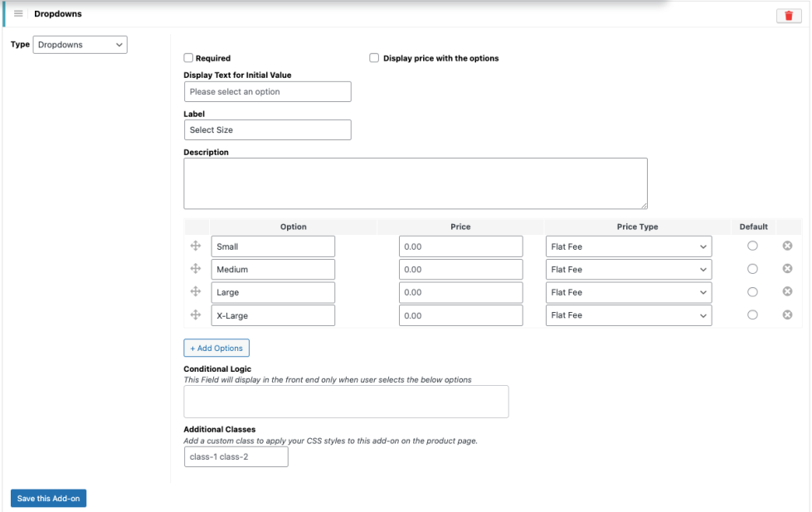Open Price Type dropdown for Small
The height and width of the screenshot is (512, 812).
(628, 246)
